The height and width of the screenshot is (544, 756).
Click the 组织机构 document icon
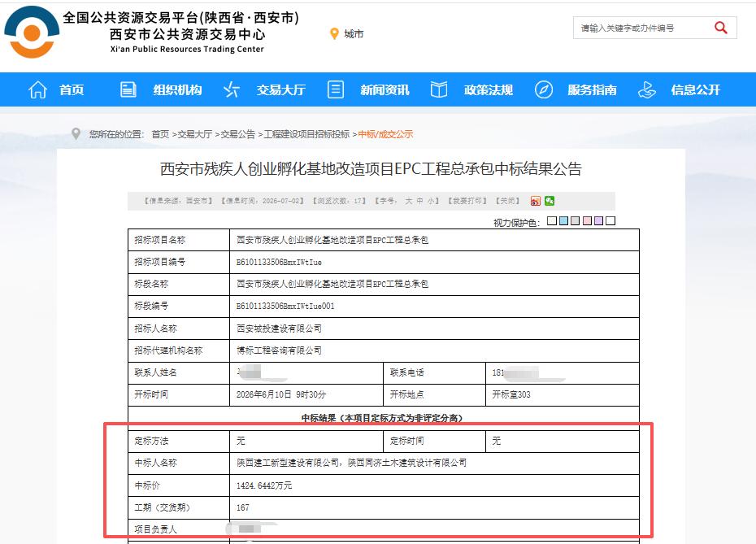[x=128, y=89]
